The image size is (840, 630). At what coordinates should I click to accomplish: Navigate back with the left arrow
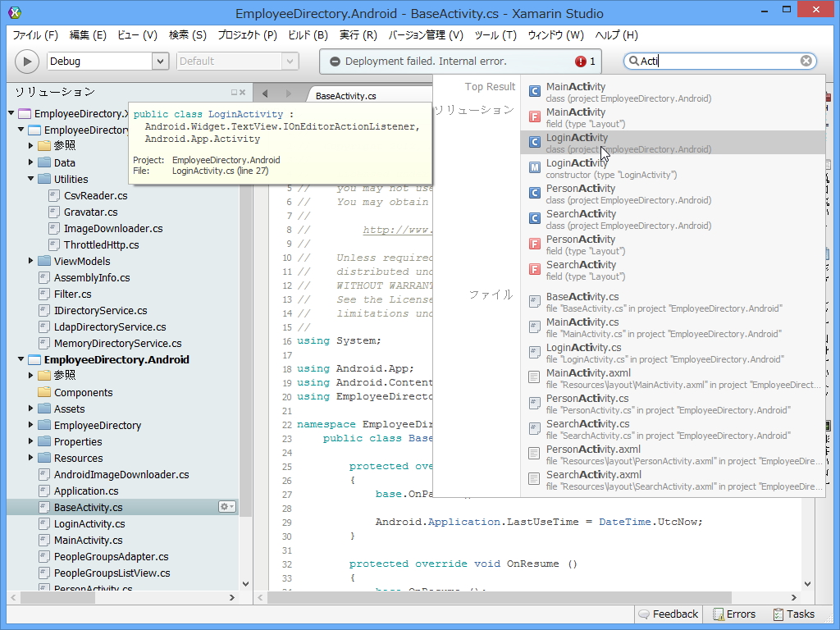click(266, 94)
